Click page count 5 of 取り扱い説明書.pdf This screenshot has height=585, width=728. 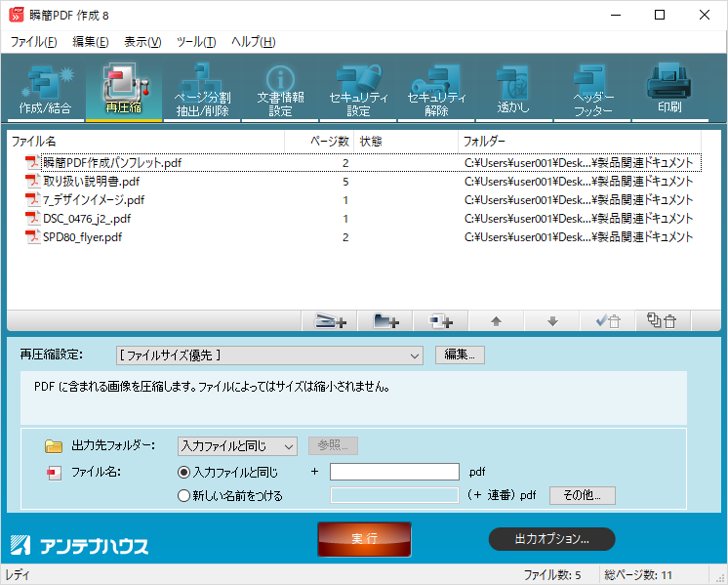(x=345, y=182)
